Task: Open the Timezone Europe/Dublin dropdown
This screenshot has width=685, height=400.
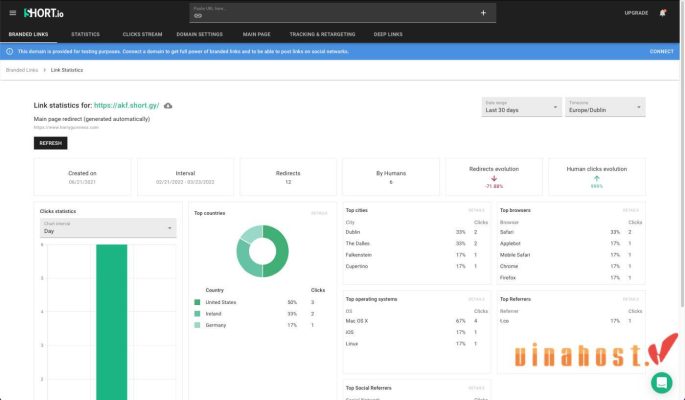Action: pos(605,107)
